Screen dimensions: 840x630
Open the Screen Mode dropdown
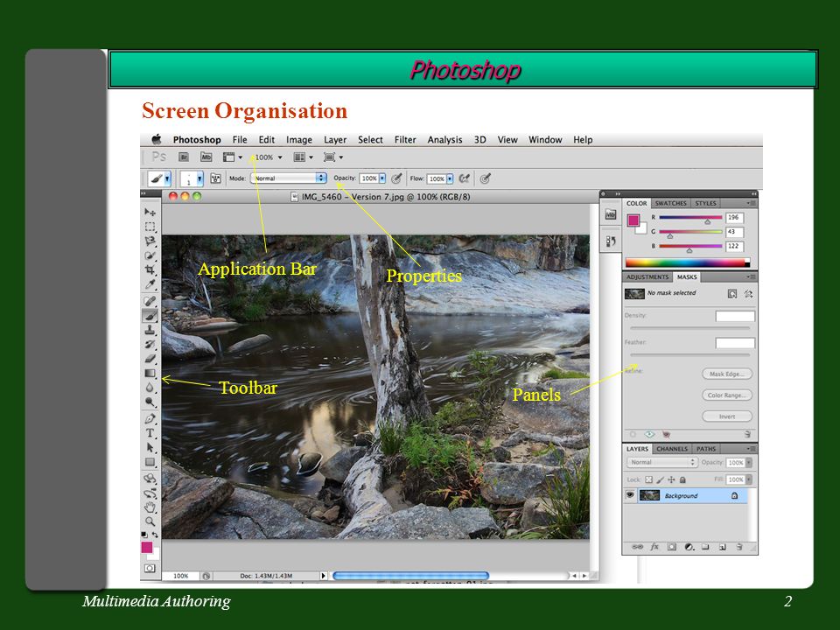(332, 157)
